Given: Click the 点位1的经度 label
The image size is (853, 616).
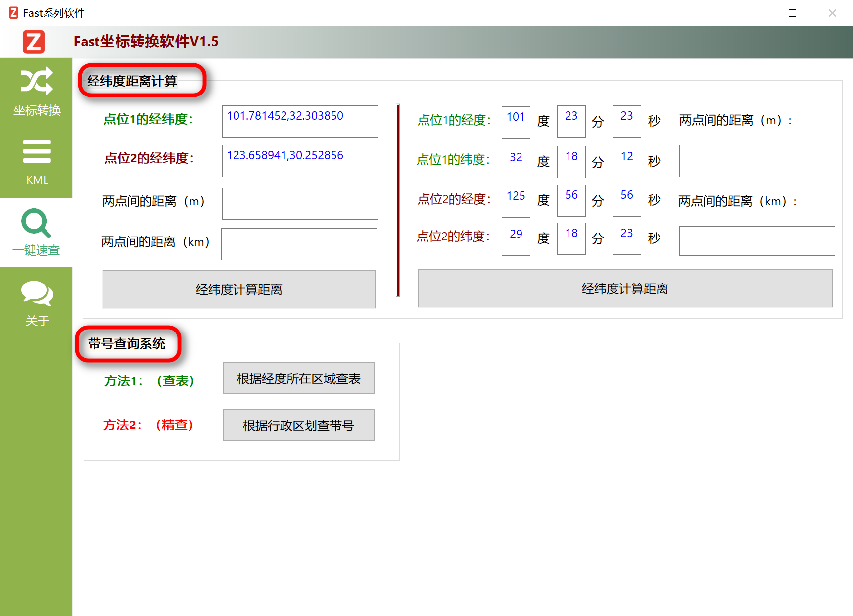Looking at the screenshot, I should (454, 120).
